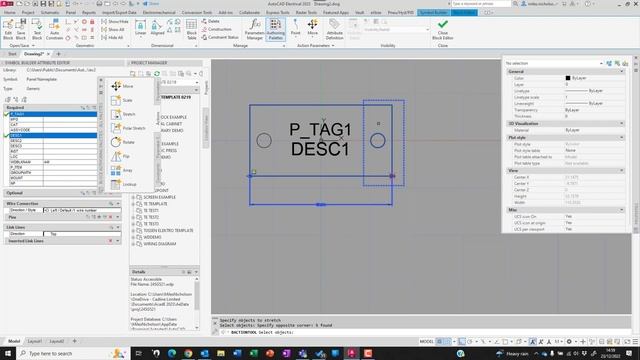Image resolution: width=640 pixels, height=360 pixels.
Task: Click Show/Hide geometric constraints button
Action: point(115,22)
